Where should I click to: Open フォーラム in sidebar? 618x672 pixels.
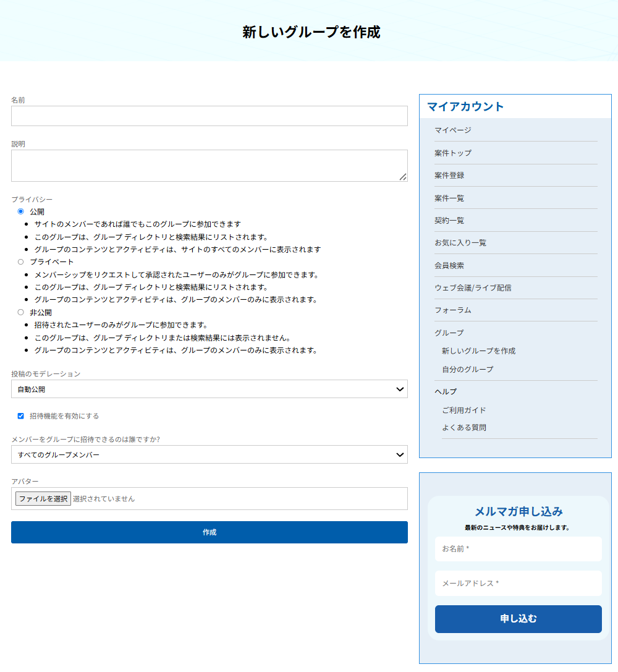[x=453, y=310]
